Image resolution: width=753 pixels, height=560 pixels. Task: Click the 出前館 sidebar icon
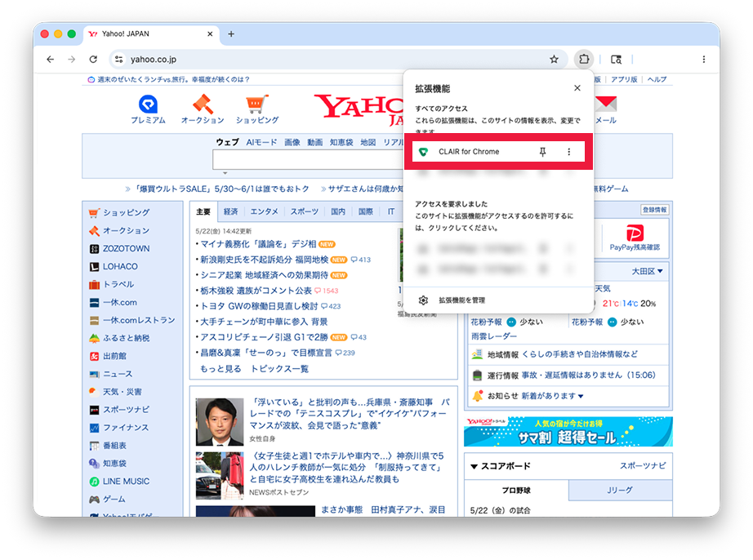(94, 356)
